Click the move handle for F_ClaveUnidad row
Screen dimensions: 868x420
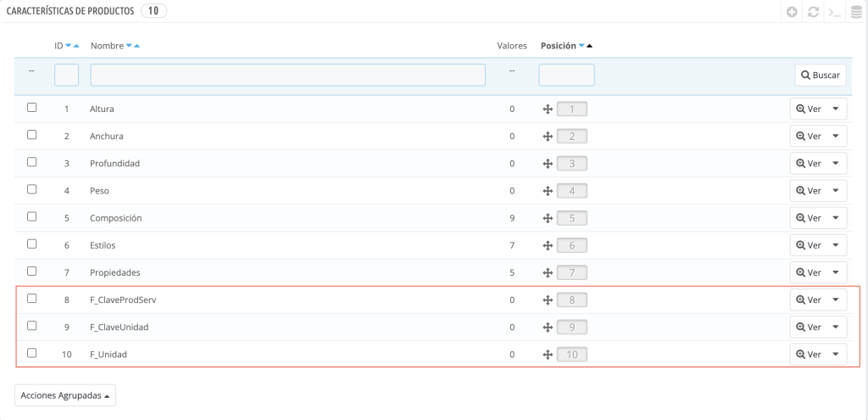click(548, 328)
